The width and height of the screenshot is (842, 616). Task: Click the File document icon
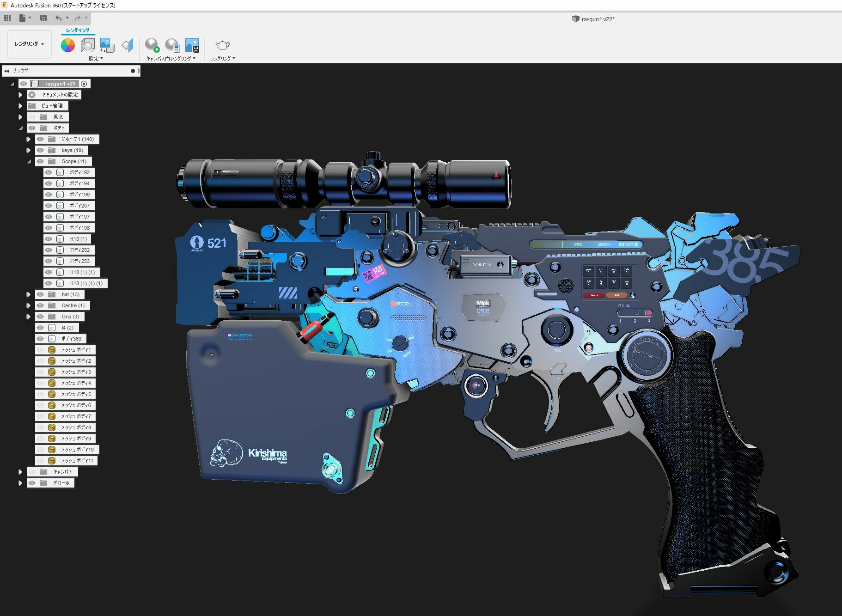pos(22,18)
